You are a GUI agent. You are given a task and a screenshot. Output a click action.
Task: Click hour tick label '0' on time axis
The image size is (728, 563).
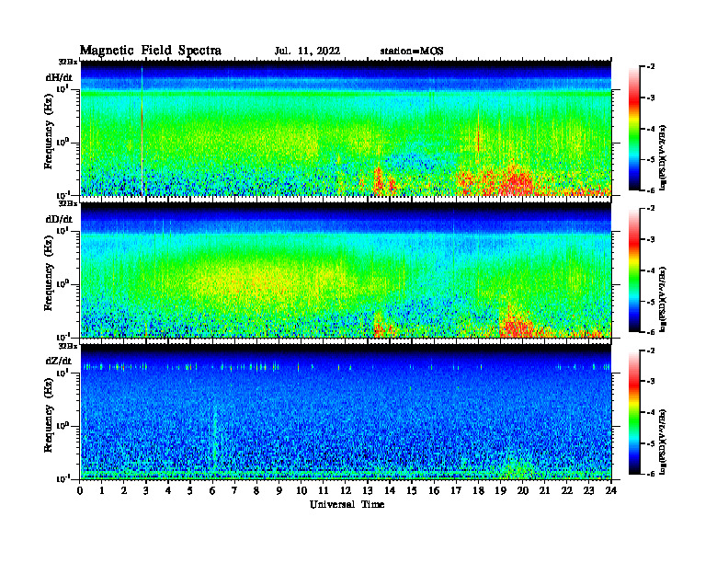81,490
